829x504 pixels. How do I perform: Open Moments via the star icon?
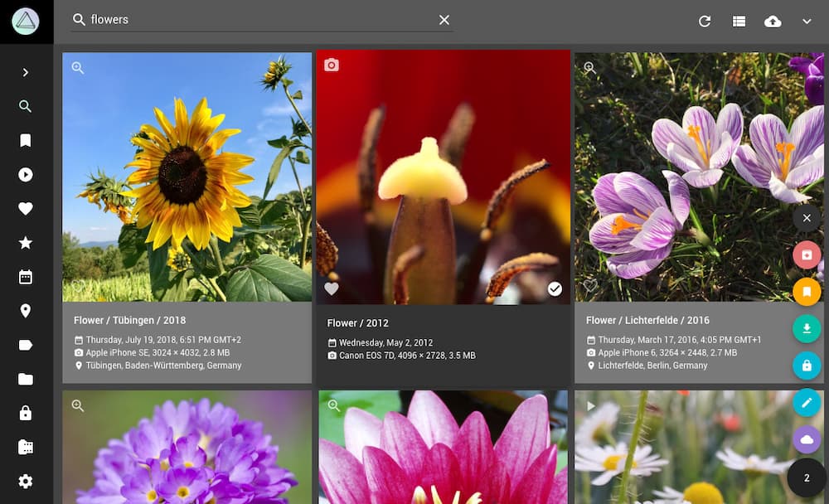[x=25, y=242]
